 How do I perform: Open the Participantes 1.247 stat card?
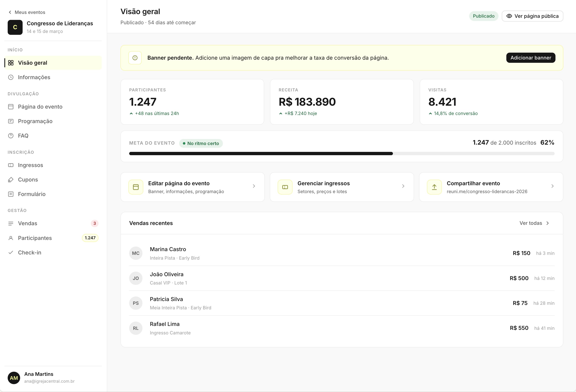tap(192, 102)
